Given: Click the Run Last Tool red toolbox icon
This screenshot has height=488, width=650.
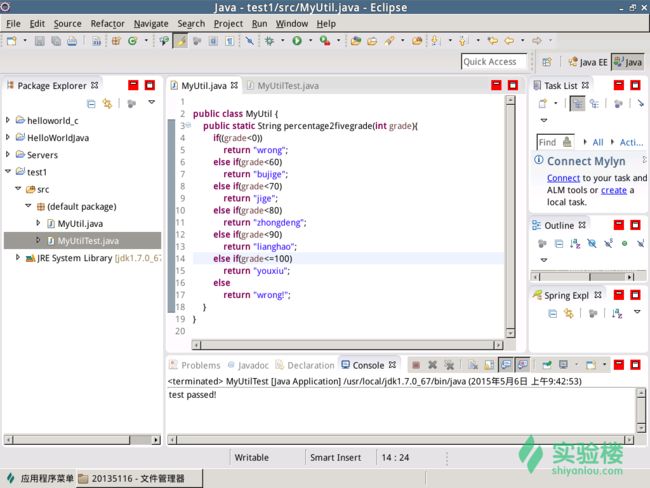Looking at the screenshot, I should point(325,41).
